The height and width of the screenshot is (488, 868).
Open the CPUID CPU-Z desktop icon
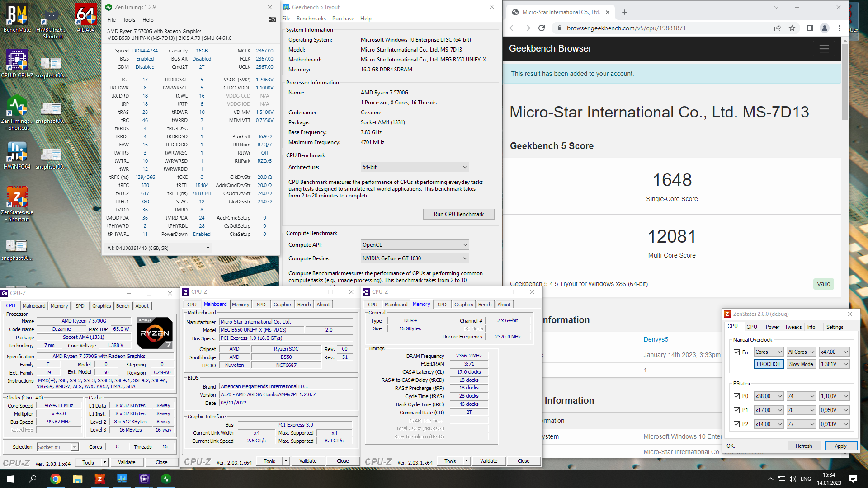17,64
